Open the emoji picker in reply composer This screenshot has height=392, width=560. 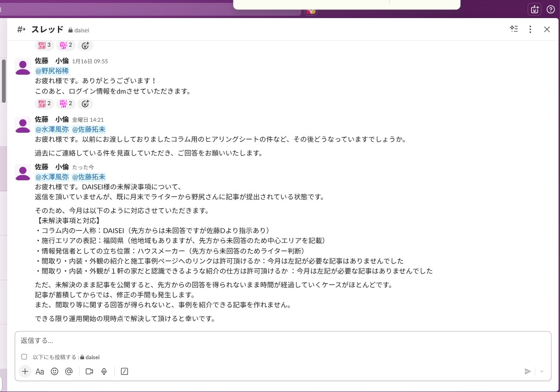[x=54, y=372]
